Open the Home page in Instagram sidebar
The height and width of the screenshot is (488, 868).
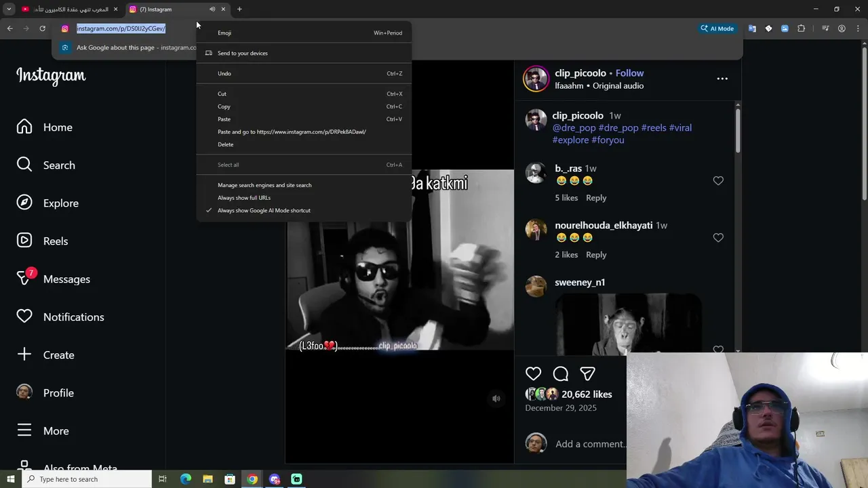(45, 127)
